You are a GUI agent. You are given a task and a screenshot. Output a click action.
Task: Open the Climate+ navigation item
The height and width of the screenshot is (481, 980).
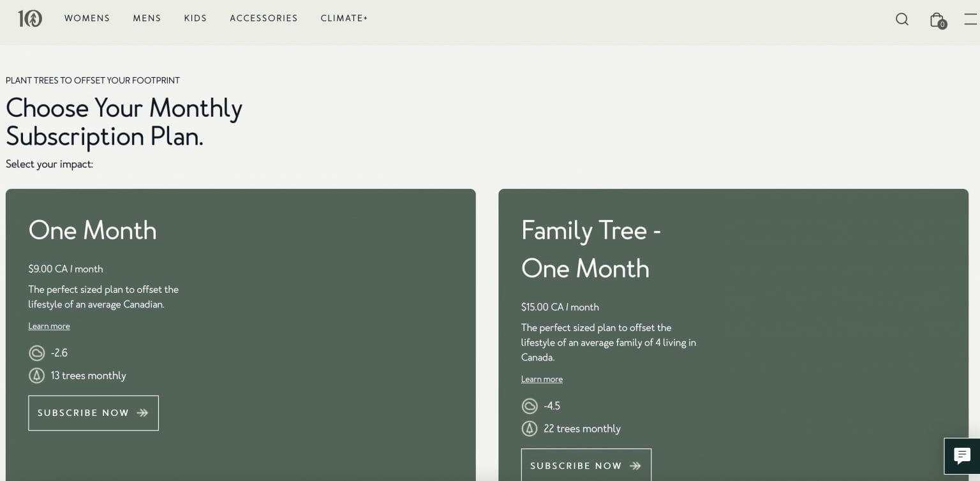(x=344, y=18)
